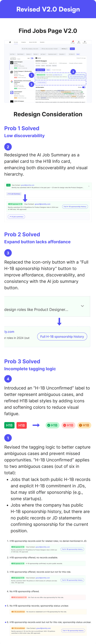This screenshot has height=644, width=96.
Task: Click the Find Jobs screenshot thumbnail
Action: (x=48, y=71)
